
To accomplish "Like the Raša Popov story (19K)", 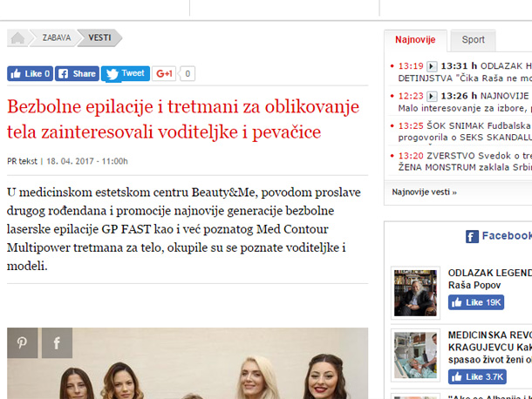I will [x=476, y=302].
